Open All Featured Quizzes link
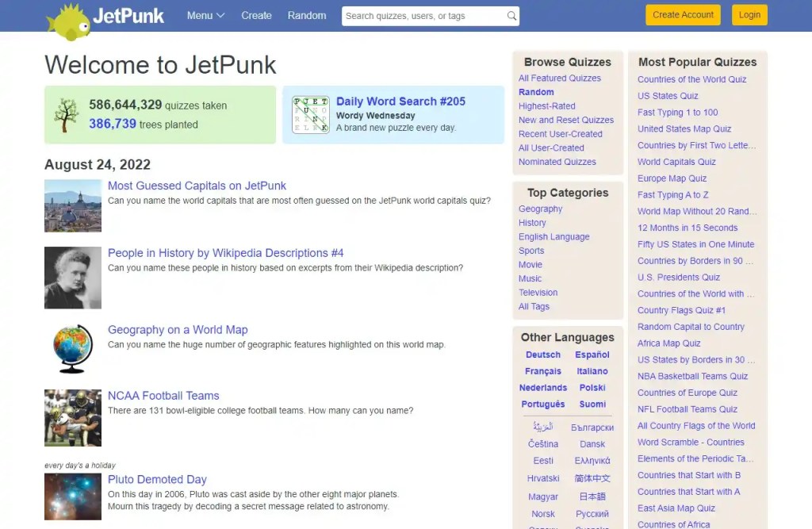 (560, 79)
